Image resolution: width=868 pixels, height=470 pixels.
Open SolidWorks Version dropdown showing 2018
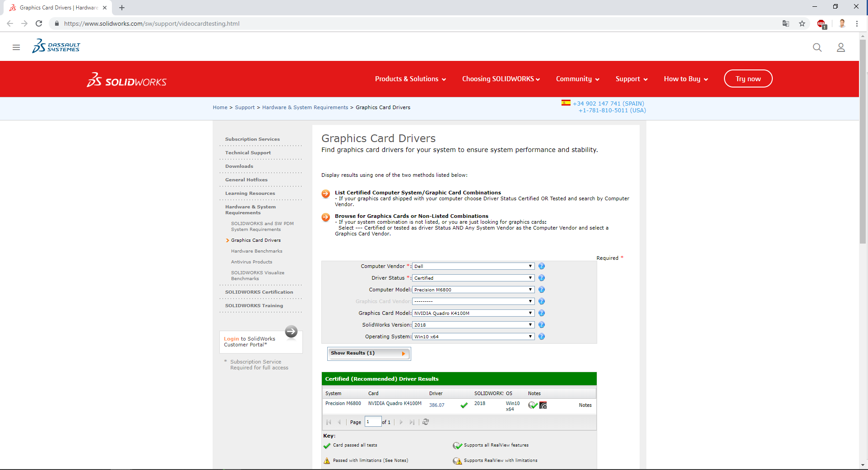pos(473,325)
